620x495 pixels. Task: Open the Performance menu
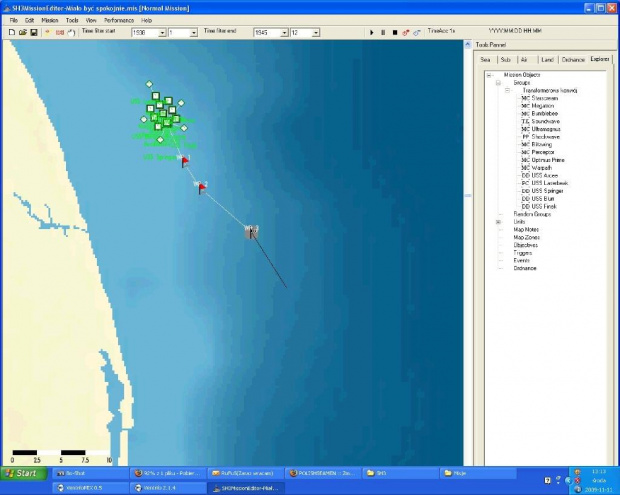(118, 20)
